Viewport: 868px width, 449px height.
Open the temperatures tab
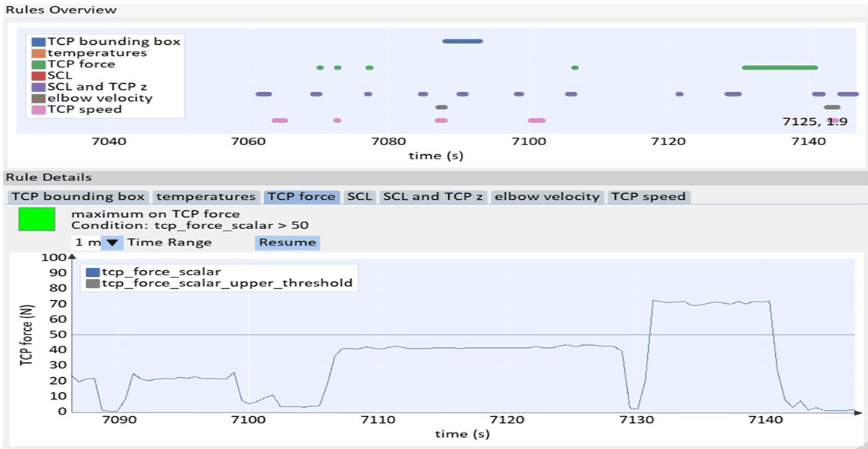(206, 197)
